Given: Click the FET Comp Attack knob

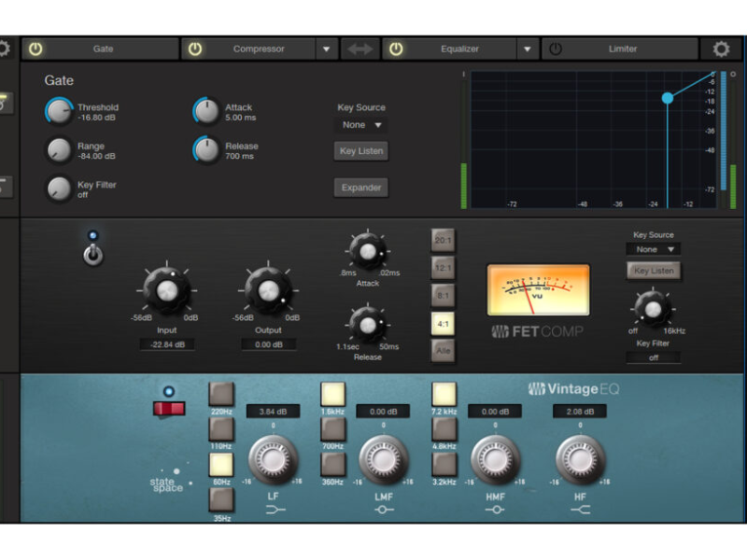Looking at the screenshot, I should click(x=367, y=251).
